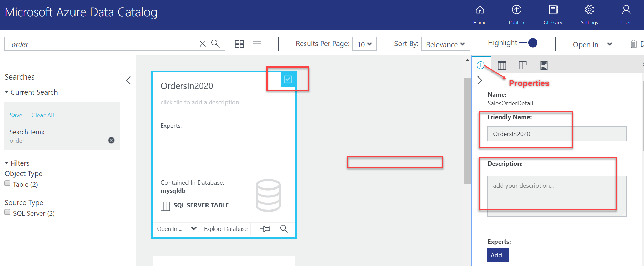The width and height of the screenshot is (644, 266).
Task: Remove the 'order' search term
Action: click(x=111, y=140)
